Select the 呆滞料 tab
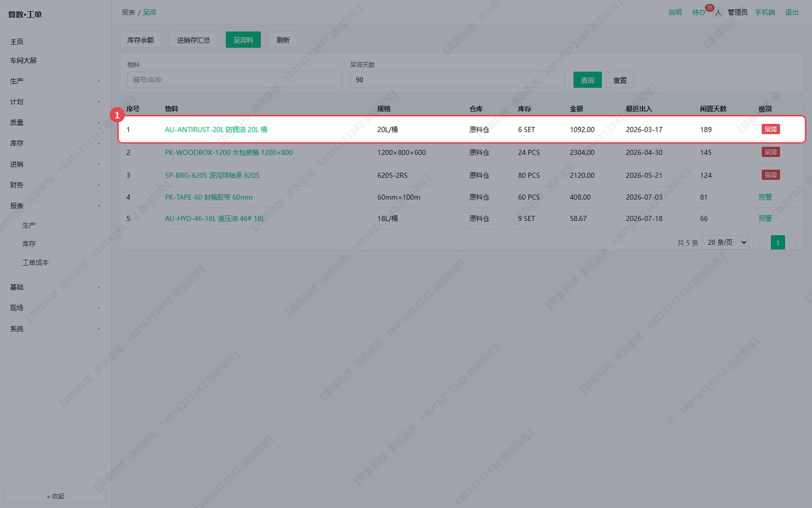 243,40
